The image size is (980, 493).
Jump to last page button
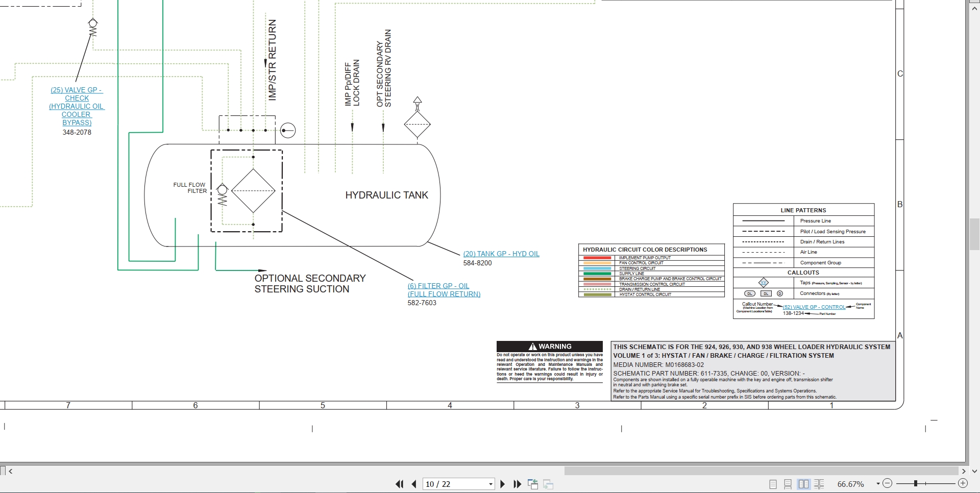(517, 484)
